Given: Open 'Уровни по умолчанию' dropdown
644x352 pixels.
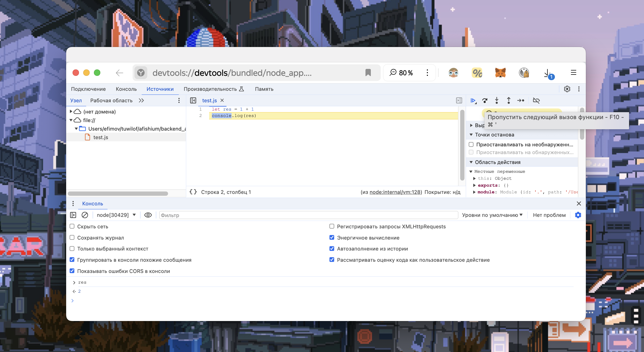Looking at the screenshot, I should click(x=493, y=215).
